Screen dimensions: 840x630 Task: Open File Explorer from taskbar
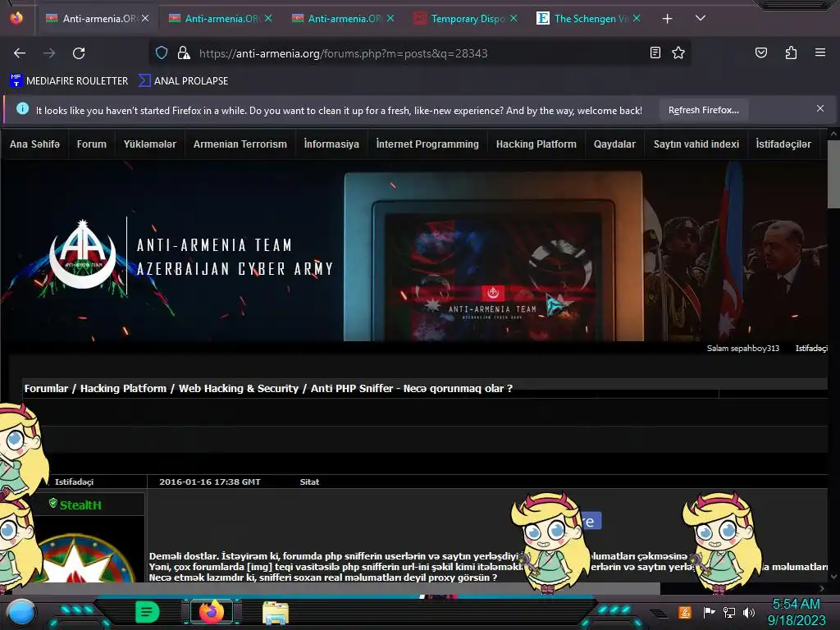(x=276, y=613)
